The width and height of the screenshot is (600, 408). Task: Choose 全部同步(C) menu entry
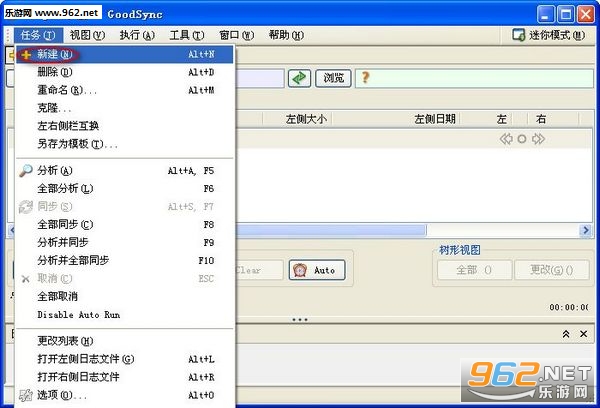pos(125,224)
